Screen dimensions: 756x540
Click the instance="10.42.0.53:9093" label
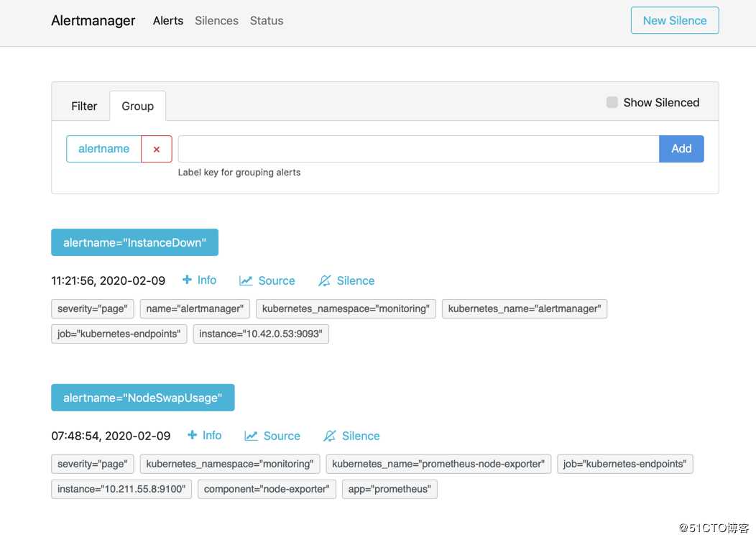(x=261, y=334)
